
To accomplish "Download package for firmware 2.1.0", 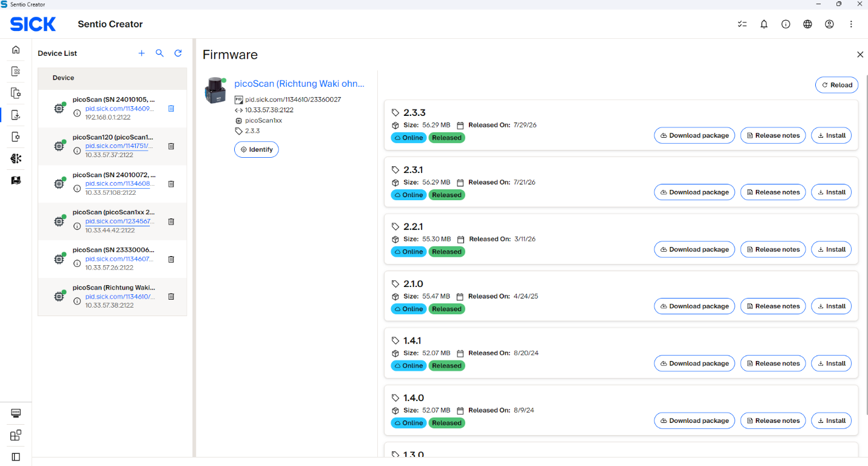I will pyautogui.click(x=695, y=306).
